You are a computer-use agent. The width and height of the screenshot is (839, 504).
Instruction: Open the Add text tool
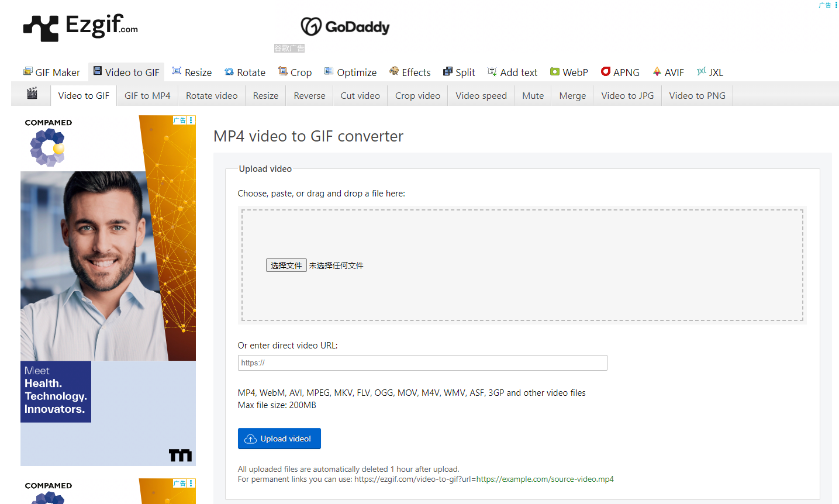click(512, 73)
